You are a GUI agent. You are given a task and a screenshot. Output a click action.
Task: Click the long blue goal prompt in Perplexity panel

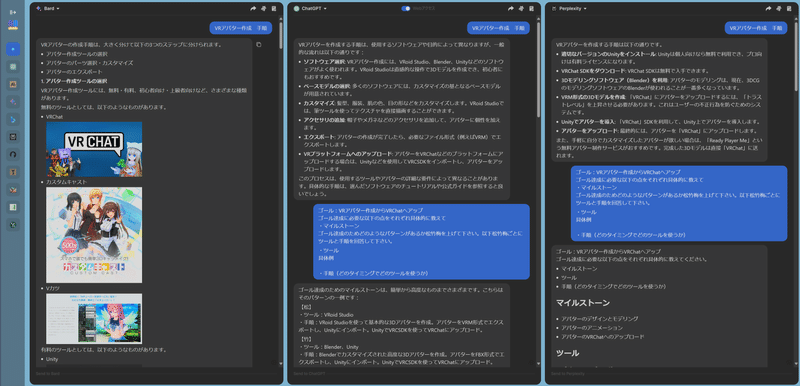click(679, 203)
